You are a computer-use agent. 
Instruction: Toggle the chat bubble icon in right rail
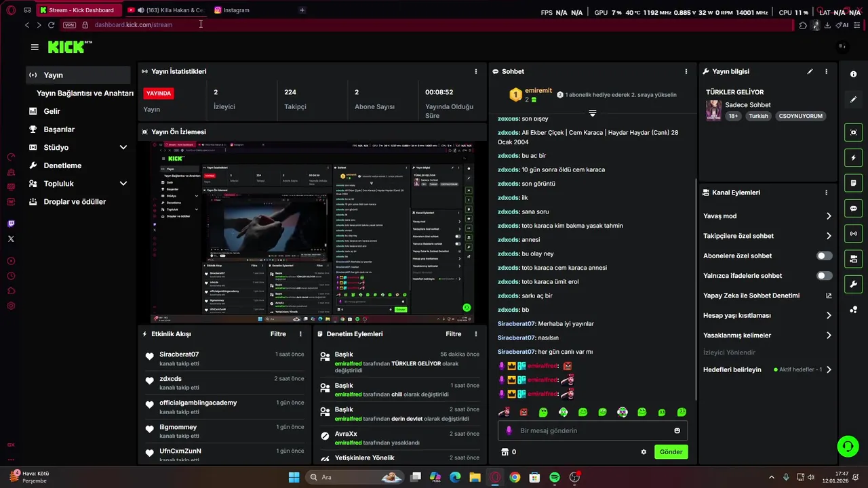pyautogui.click(x=854, y=208)
